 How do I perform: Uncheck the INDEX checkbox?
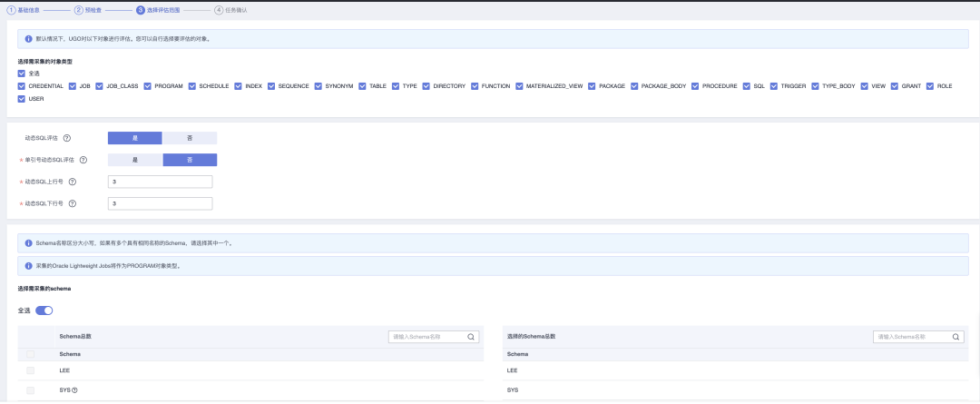tap(238, 86)
